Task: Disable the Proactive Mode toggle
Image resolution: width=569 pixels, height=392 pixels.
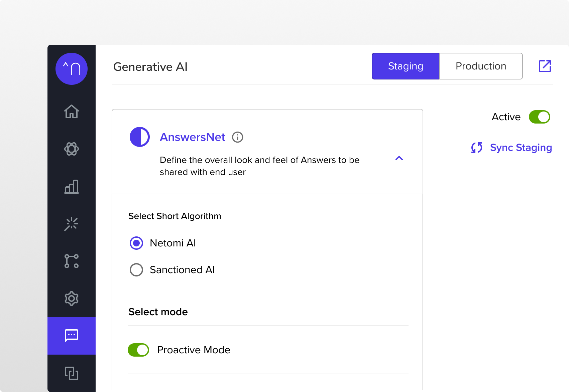Action: coord(138,350)
